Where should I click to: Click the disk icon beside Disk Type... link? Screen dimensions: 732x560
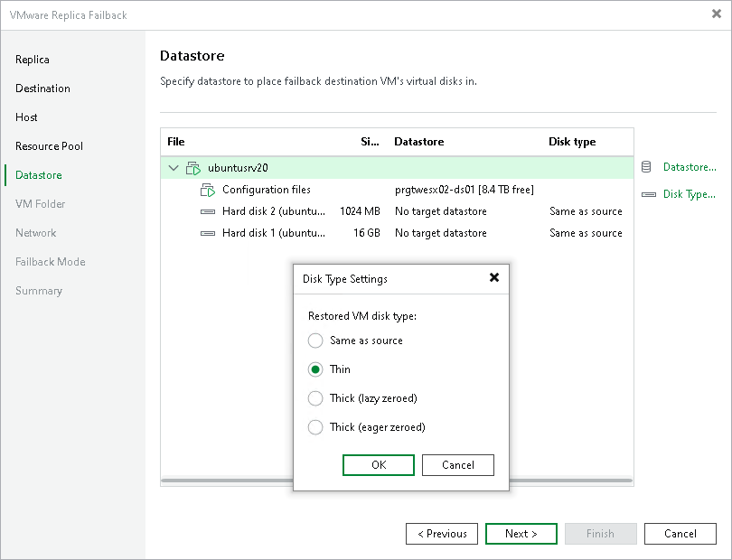(649, 194)
